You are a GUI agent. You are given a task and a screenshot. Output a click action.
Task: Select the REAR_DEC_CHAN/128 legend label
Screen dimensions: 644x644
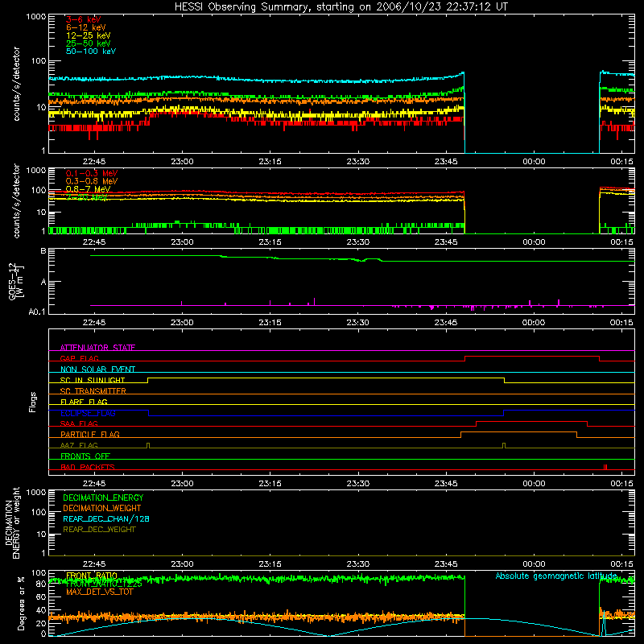(x=106, y=518)
